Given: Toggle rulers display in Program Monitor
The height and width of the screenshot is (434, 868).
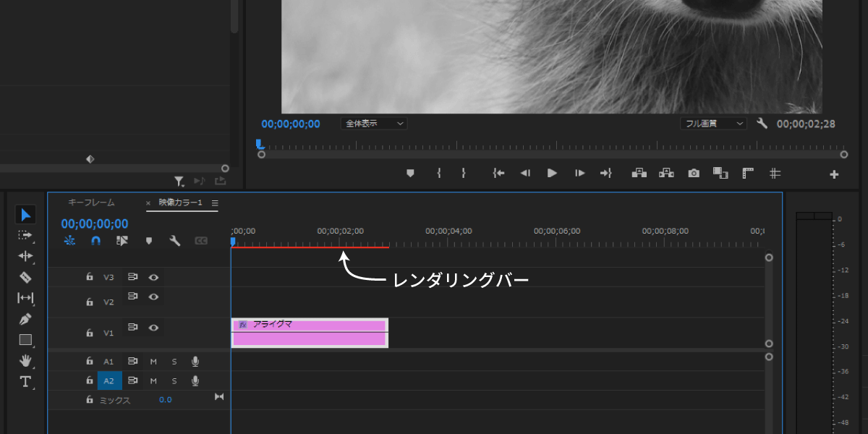Looking at the screenshot, I should 748,173.
